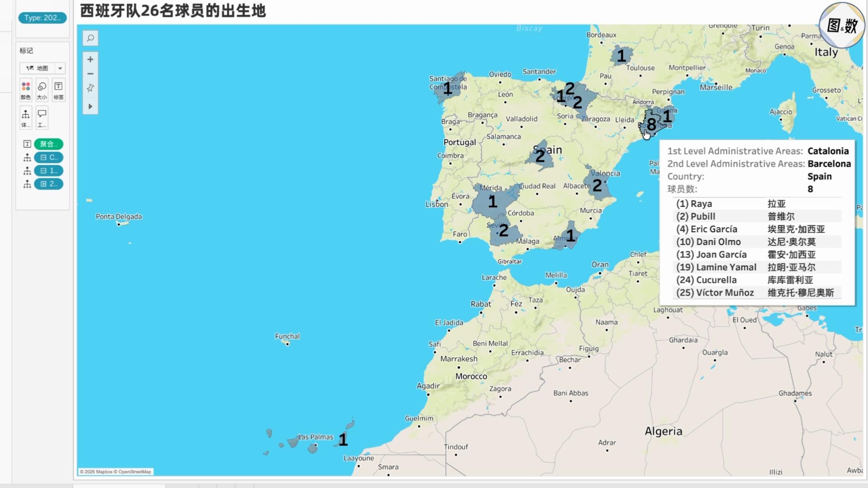
Task: Click the Lisbon city label
Action: coord(437,204)
